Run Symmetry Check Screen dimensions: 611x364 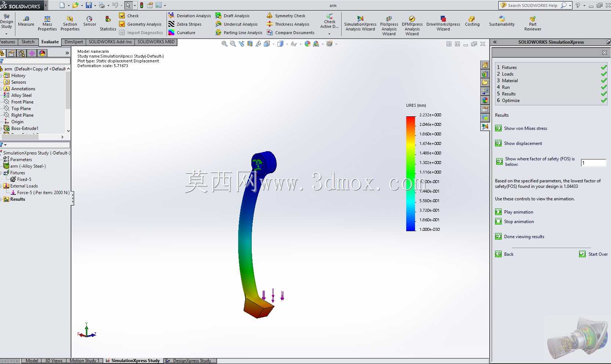click(286, 16)
